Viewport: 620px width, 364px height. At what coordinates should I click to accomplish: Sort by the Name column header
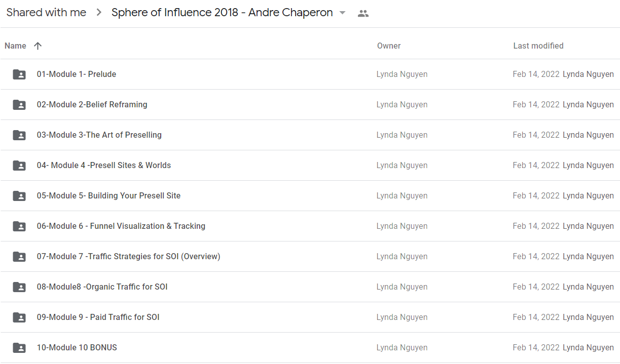[15, 46]
